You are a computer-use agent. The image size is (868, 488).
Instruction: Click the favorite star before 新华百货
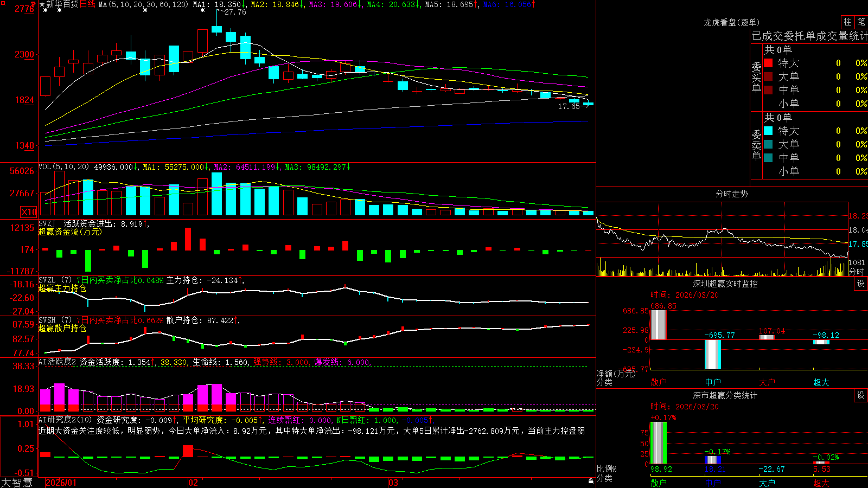tap(42, 4)
